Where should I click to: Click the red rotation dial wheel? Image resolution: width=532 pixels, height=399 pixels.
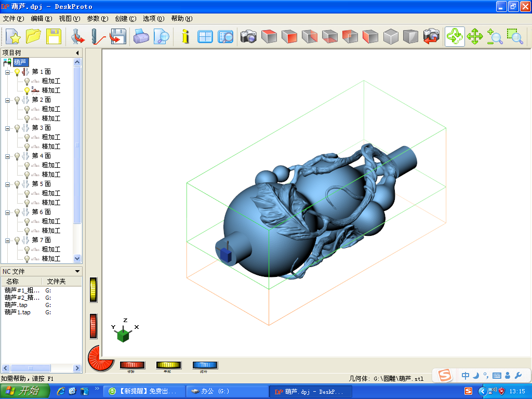click(x=99, y=359)
